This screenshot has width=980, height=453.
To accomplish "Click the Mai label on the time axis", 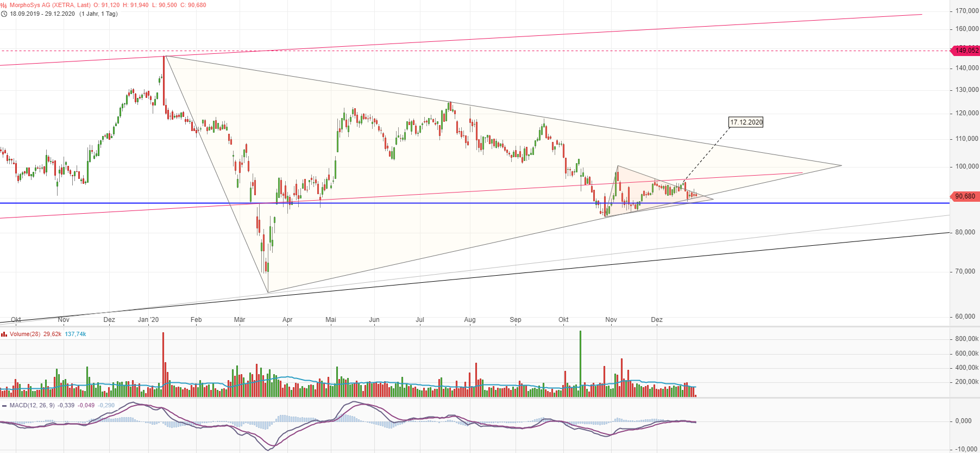I will click(x=331, y=320).
